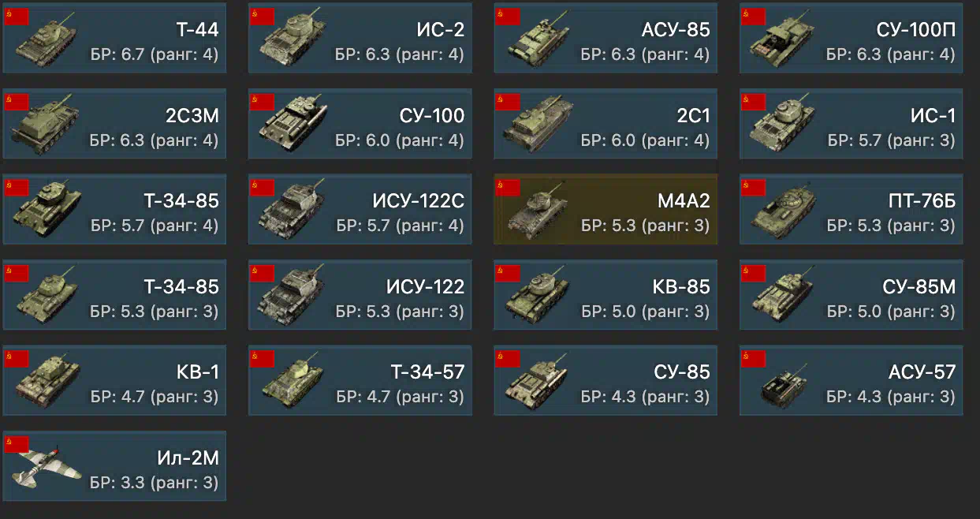Select the Т-34-57 tank thumbnail
980x519 pixels.
293,382
